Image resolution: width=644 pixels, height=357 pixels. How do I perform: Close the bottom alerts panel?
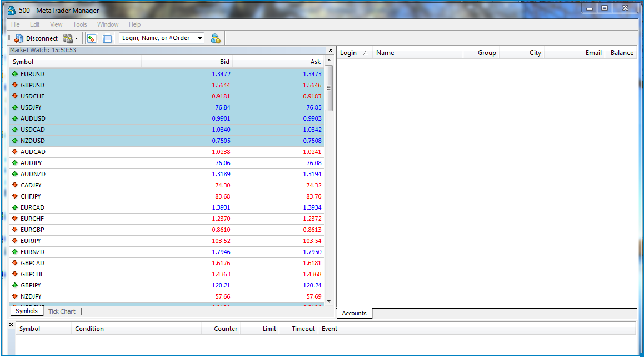pyautogui.click(x=11, y=324)
